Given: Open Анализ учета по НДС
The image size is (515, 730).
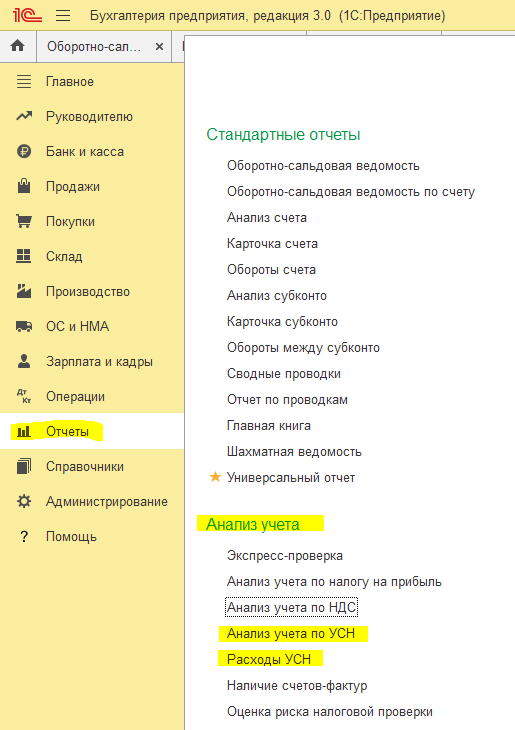Looking at the screenshot, I should [x=291, y=608].
